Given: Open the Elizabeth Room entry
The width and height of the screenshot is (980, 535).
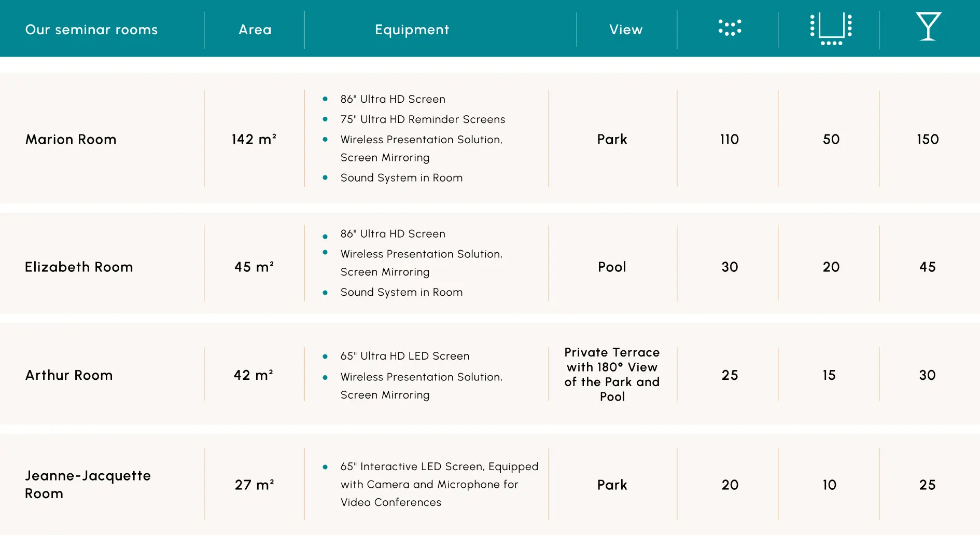Looking at the screenshot, I should tap(79, 267).
